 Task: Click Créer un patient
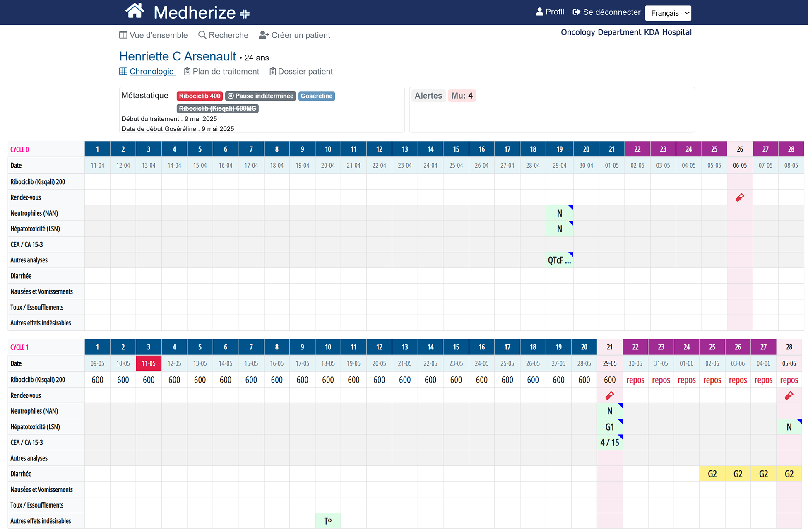pos(294,35)
